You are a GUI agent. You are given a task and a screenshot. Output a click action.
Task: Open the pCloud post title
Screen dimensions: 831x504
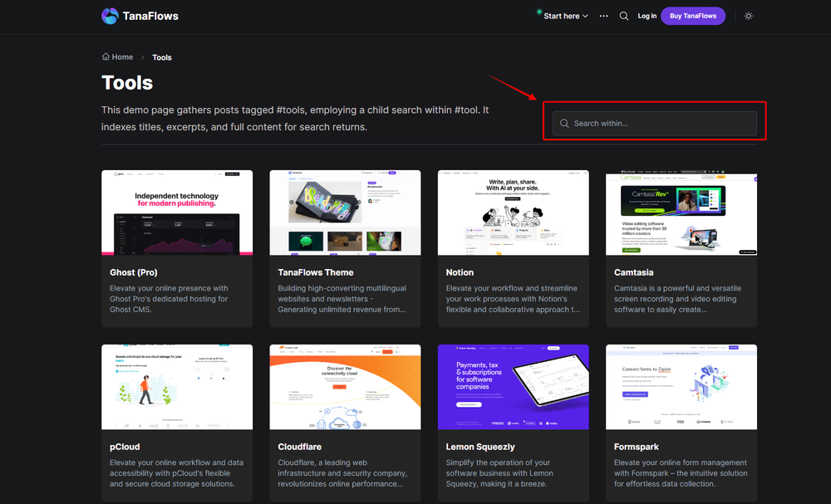[x=125, y=446]
